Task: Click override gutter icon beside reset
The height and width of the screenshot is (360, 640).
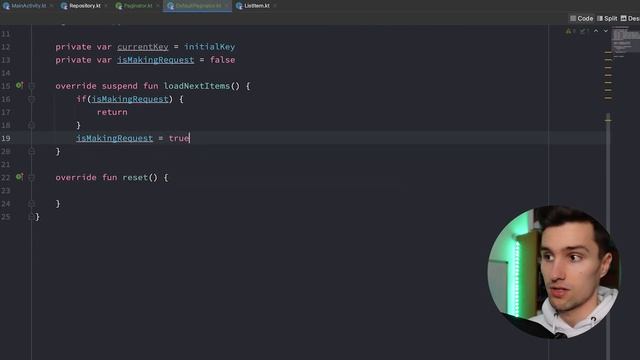Action: (19, 177)
